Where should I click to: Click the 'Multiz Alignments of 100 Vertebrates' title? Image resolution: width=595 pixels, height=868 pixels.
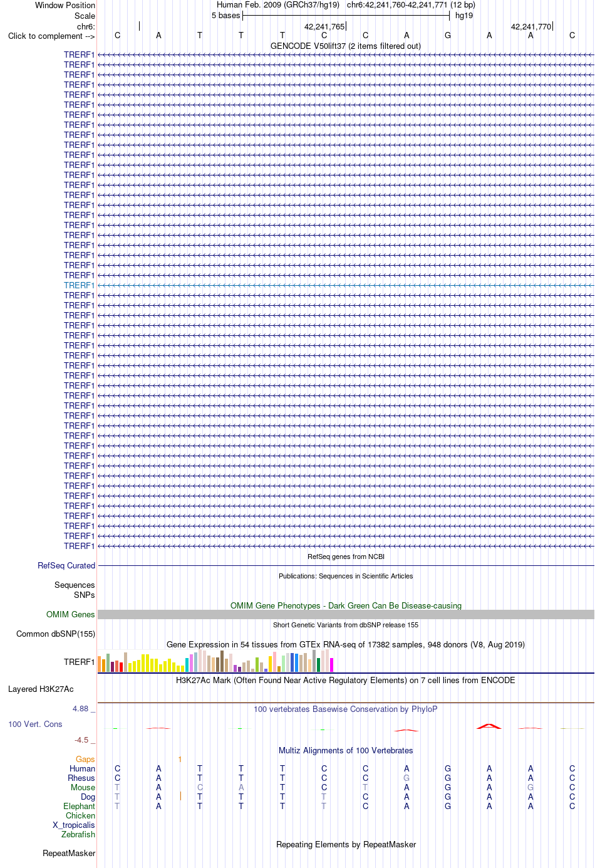coord(346,750)
